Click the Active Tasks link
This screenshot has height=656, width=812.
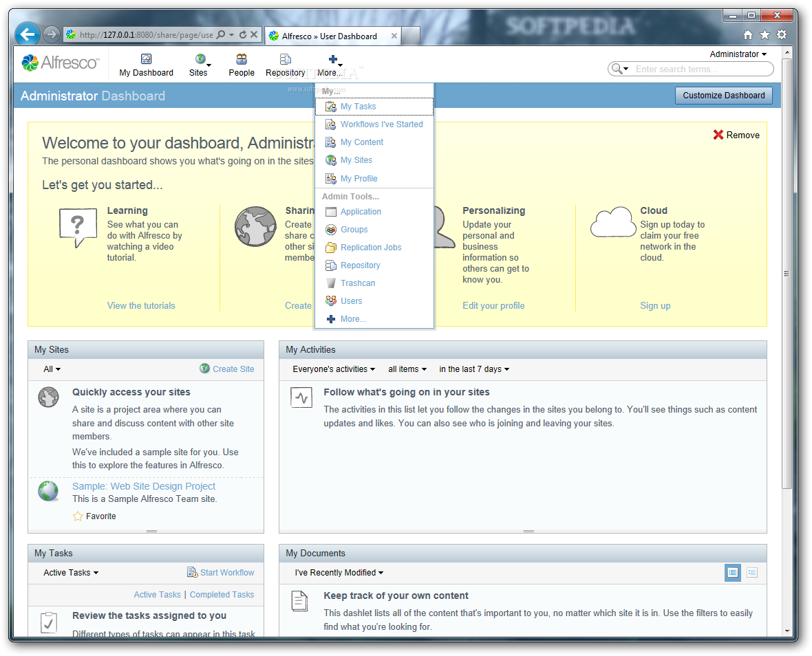click(x=157, y=595)
